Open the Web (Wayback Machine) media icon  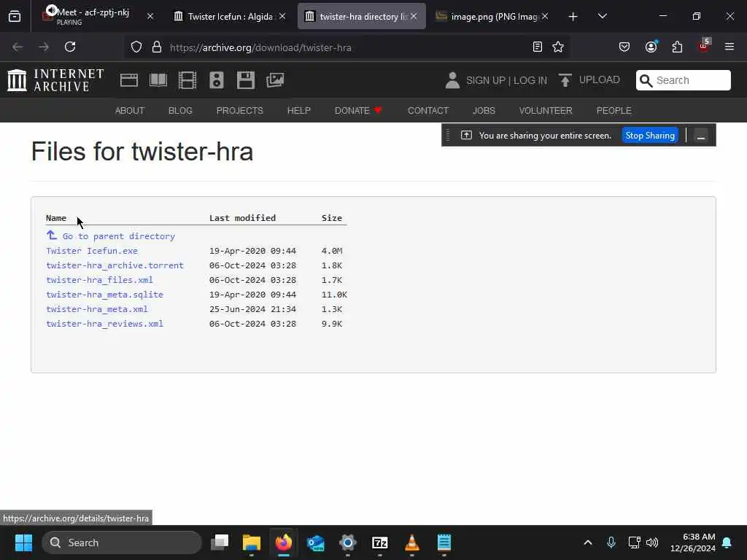[129, 80]
